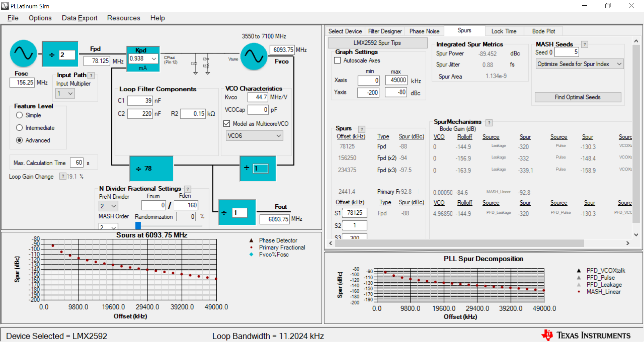Open the File menu
This screenshot has height=342, width=644.
(13, 18)
